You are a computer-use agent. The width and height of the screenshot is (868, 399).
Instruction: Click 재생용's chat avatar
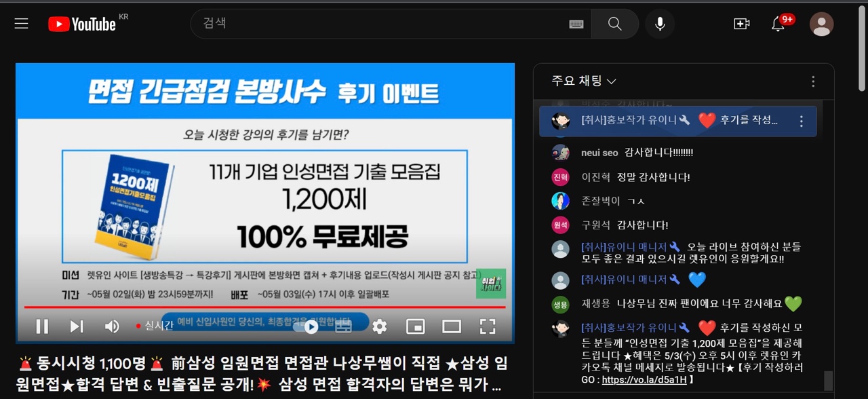tap(561, 304)
